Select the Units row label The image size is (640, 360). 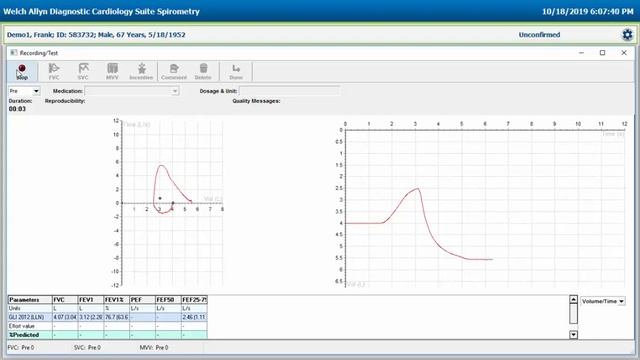coord(30,309)
